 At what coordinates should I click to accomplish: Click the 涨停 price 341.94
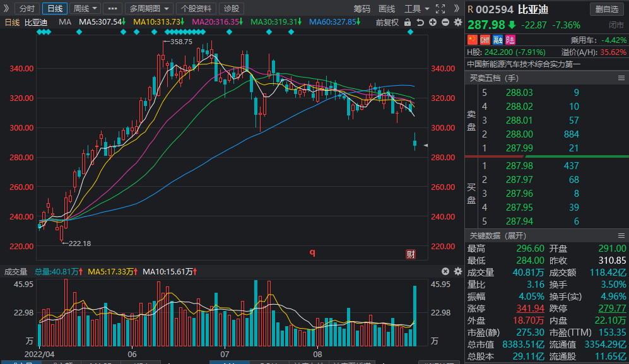coord(530,308)
